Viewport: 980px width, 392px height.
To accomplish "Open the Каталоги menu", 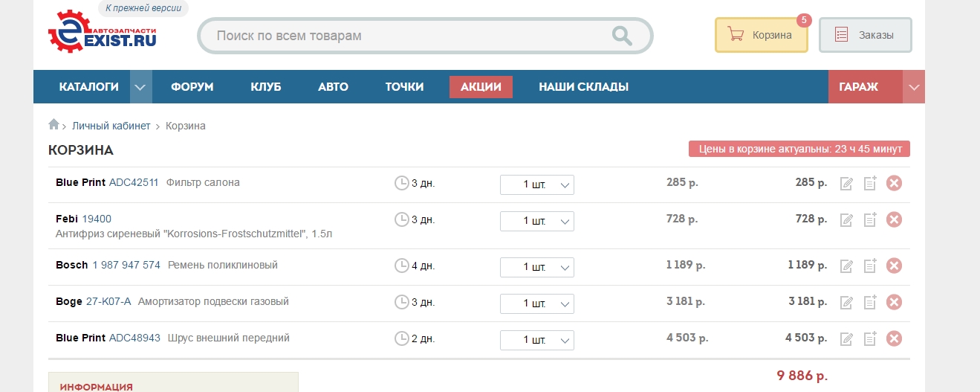I will tap(88, 87).
